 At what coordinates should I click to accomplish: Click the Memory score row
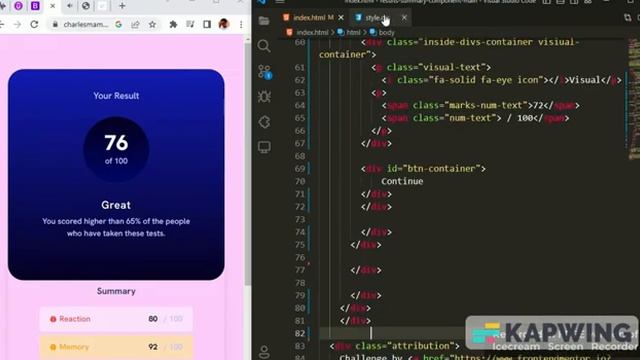tap(116, 347)
